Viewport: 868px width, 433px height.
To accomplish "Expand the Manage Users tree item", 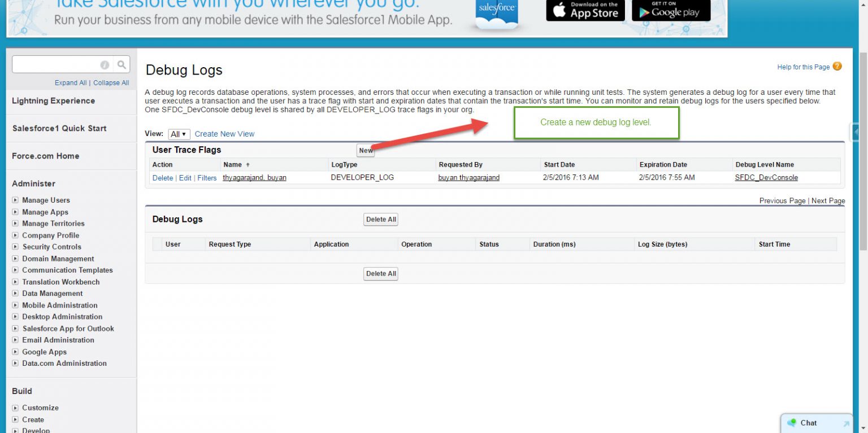I will [15, 200].
